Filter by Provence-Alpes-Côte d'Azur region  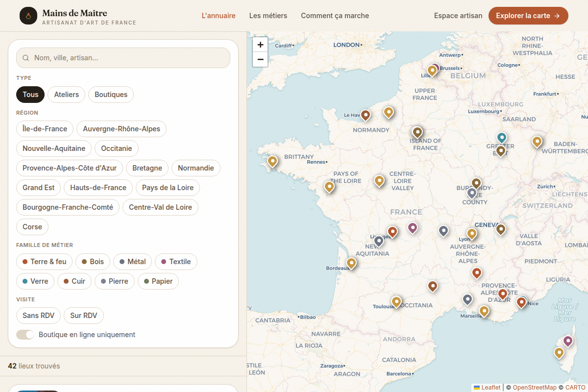(70, 168)
